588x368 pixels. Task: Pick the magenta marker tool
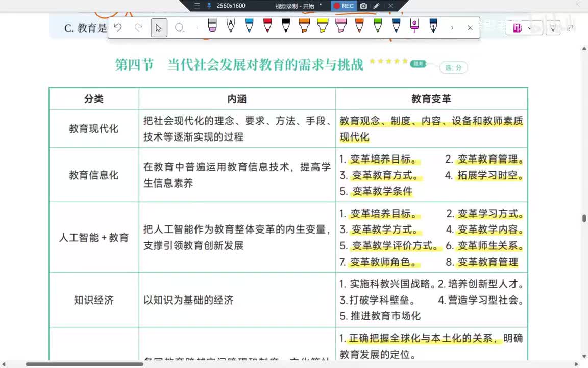point(414,26)
